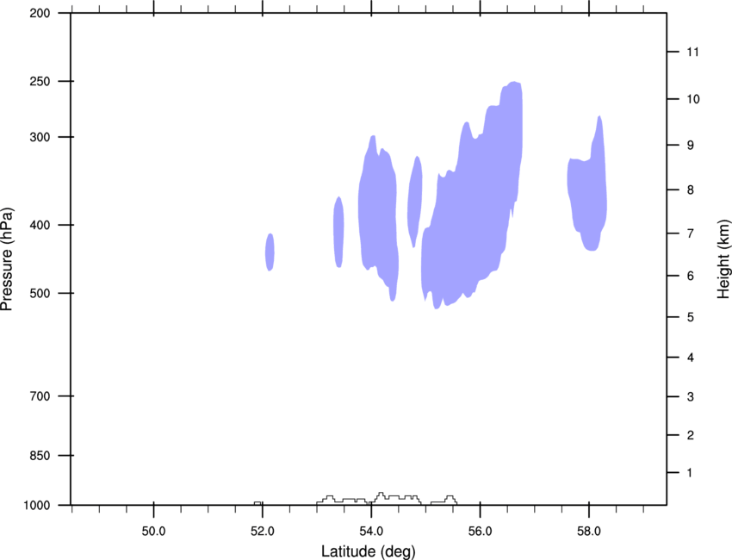Click the 56.0 latitude label
Viewport: 732px width, 560px height.
(x=480, y=532)
